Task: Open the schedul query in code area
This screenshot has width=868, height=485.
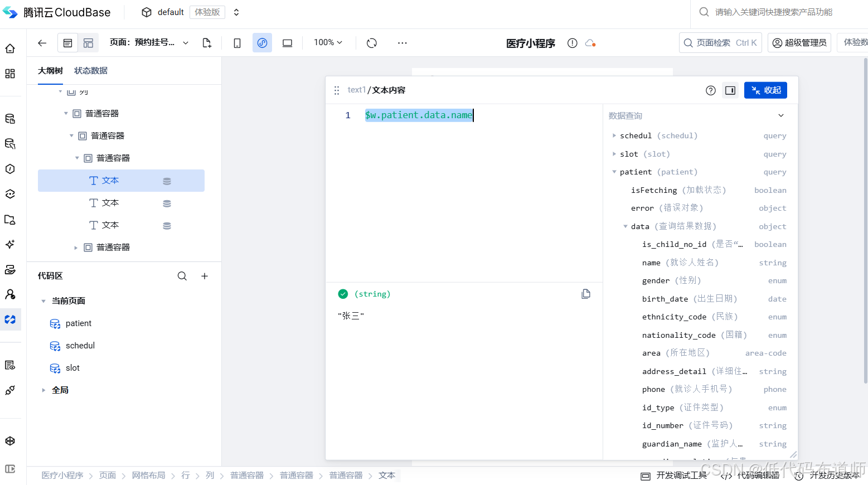Action: tap(72, 346)
